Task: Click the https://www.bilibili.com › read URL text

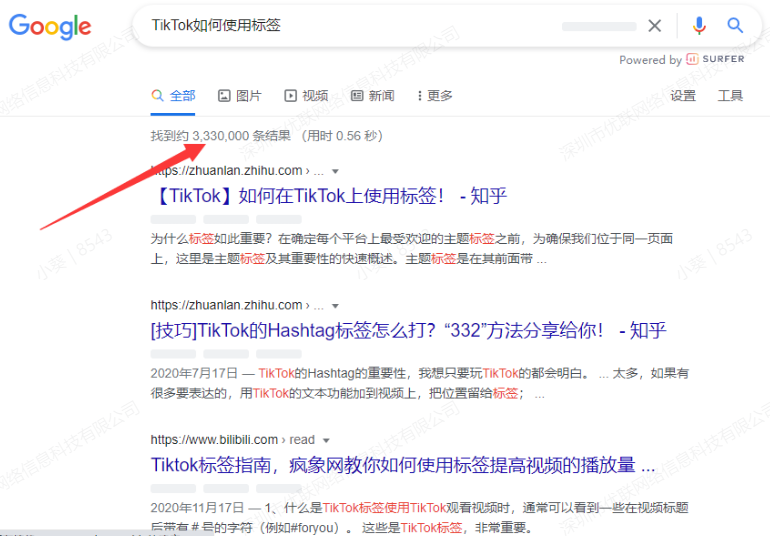Action: [232, 440]
